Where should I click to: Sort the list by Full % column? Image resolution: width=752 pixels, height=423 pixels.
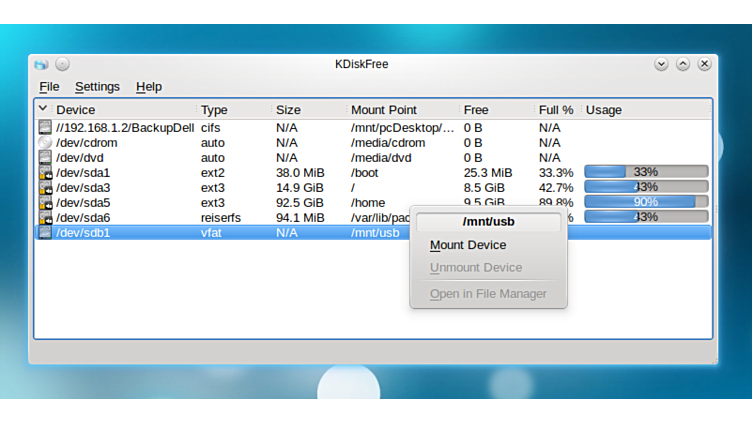(556, 110)
